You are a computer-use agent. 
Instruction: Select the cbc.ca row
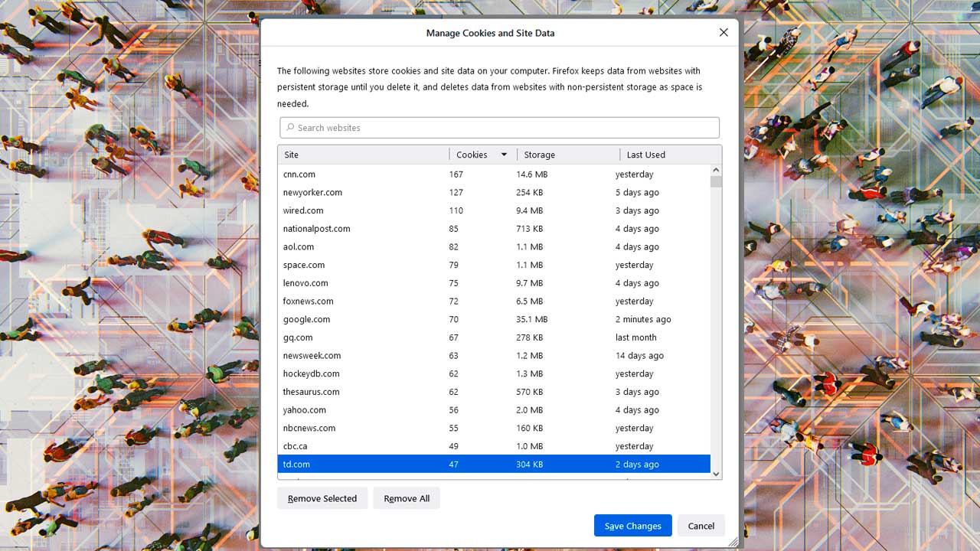coord(494,446)
